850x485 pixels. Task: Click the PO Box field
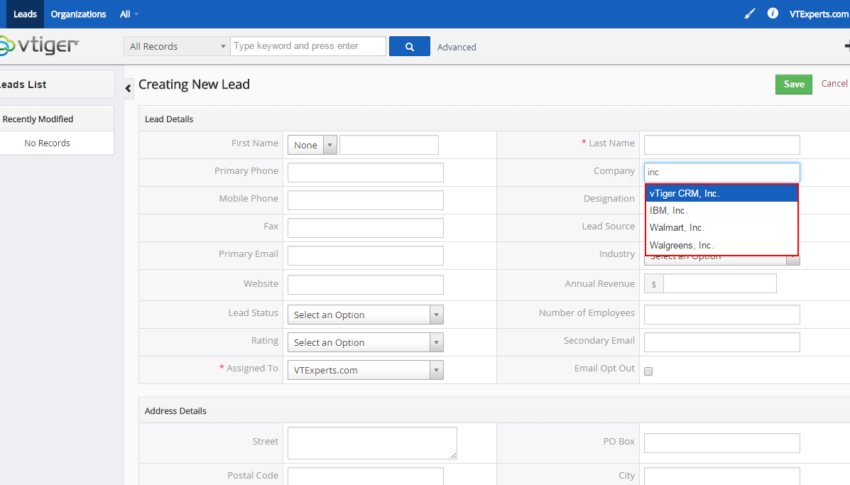coord(722,443)
